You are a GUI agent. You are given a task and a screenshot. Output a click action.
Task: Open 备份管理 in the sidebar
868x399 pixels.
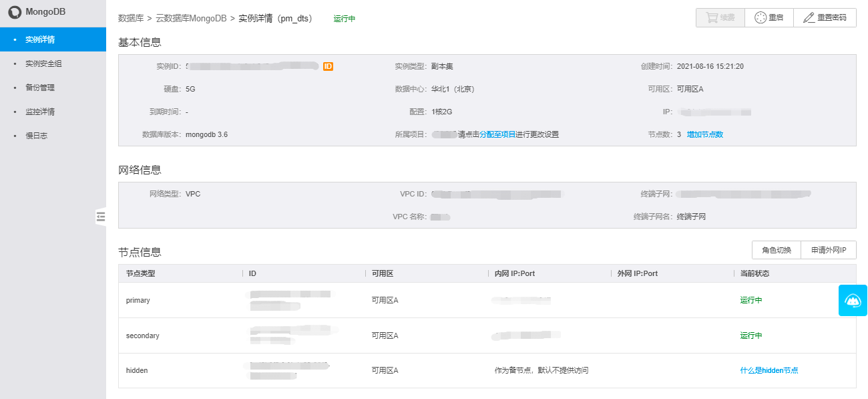(x=40, y=88)
